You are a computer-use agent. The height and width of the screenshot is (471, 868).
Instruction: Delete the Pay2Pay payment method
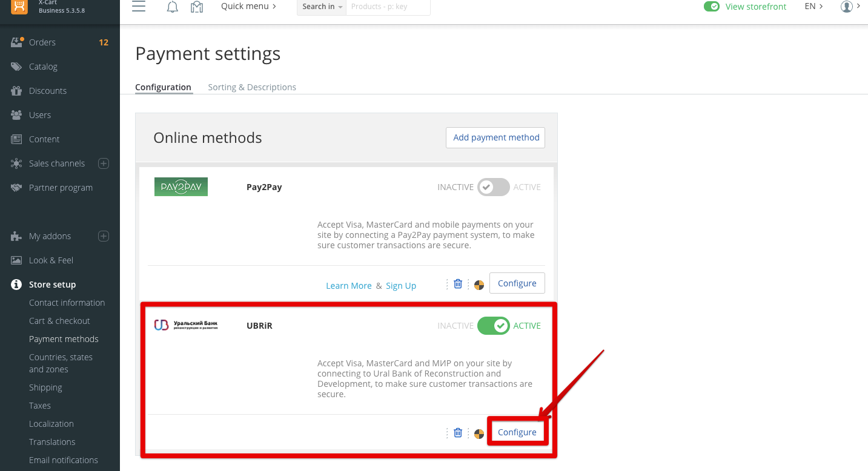point(458,284)
